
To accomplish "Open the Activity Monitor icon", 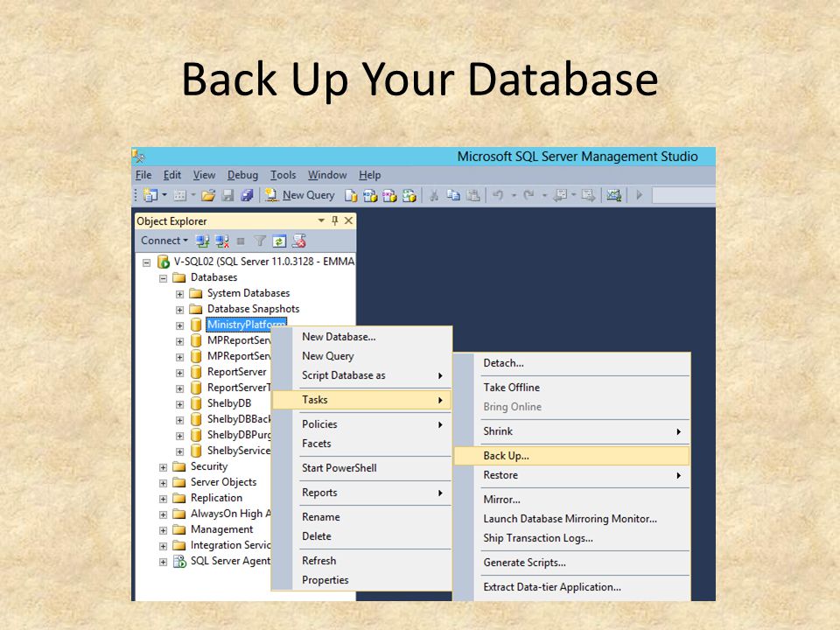I will [614, 195].
